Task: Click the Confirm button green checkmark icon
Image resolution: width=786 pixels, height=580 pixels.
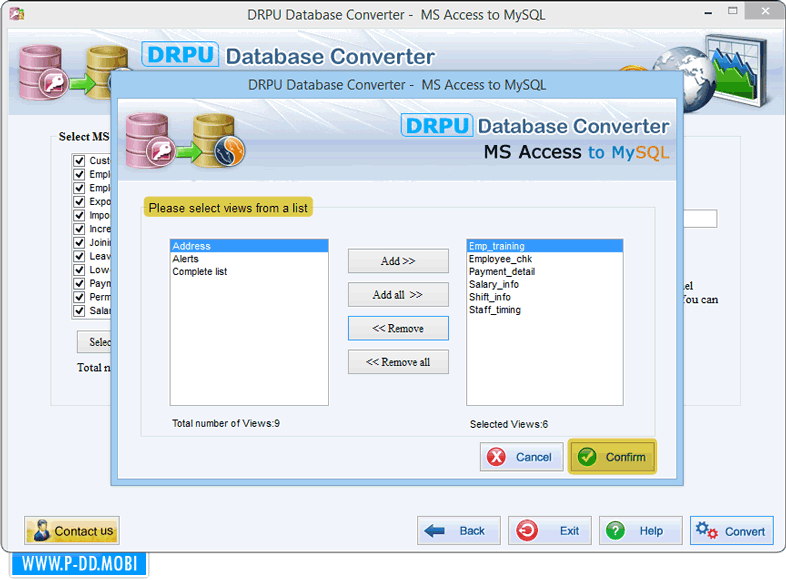Action: click(x=587, y=457)
